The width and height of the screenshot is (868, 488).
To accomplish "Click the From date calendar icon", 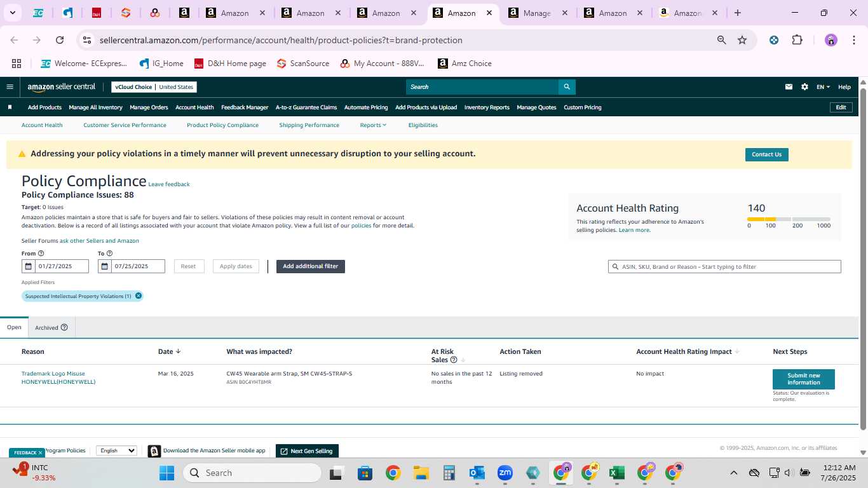I will pyautogui.click(x=28, y=266).
